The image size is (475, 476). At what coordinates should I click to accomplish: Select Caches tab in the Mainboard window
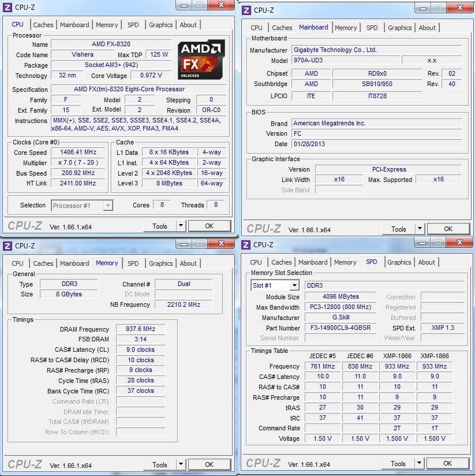click(x=282, y=28)
